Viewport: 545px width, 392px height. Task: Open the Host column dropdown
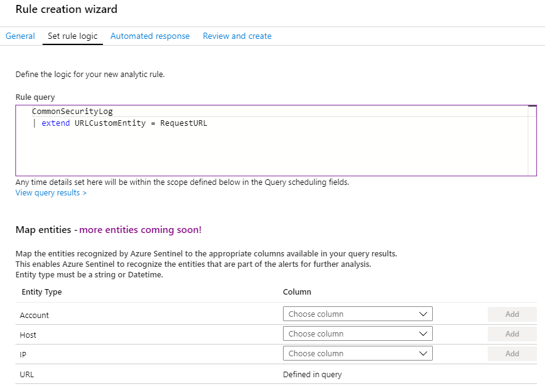click(x=358, y=334)
